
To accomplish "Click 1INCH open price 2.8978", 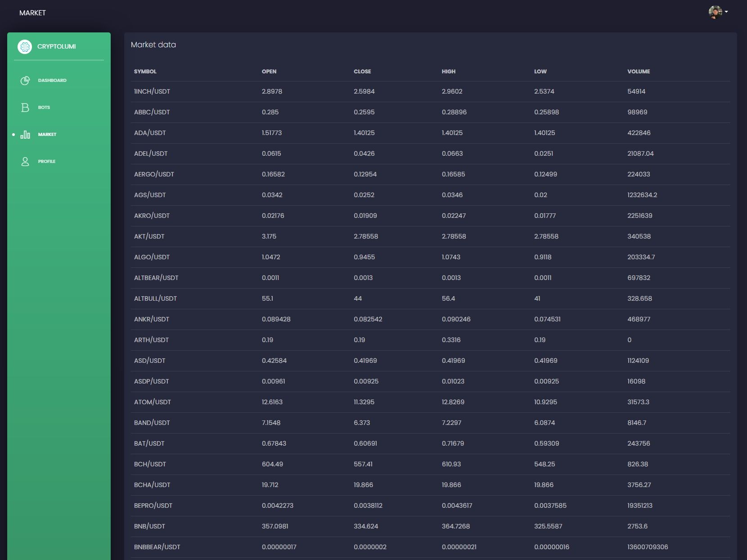I will [272, 91].
